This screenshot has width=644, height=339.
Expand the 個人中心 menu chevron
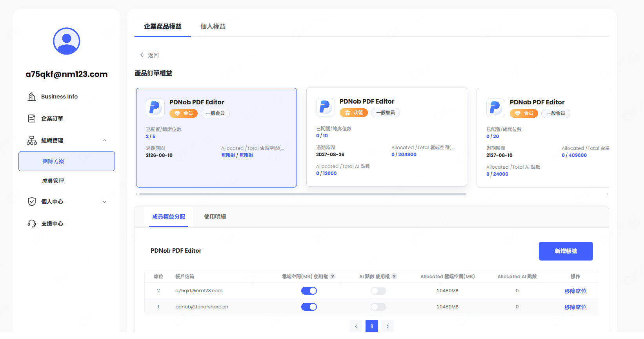coord(105,202)
